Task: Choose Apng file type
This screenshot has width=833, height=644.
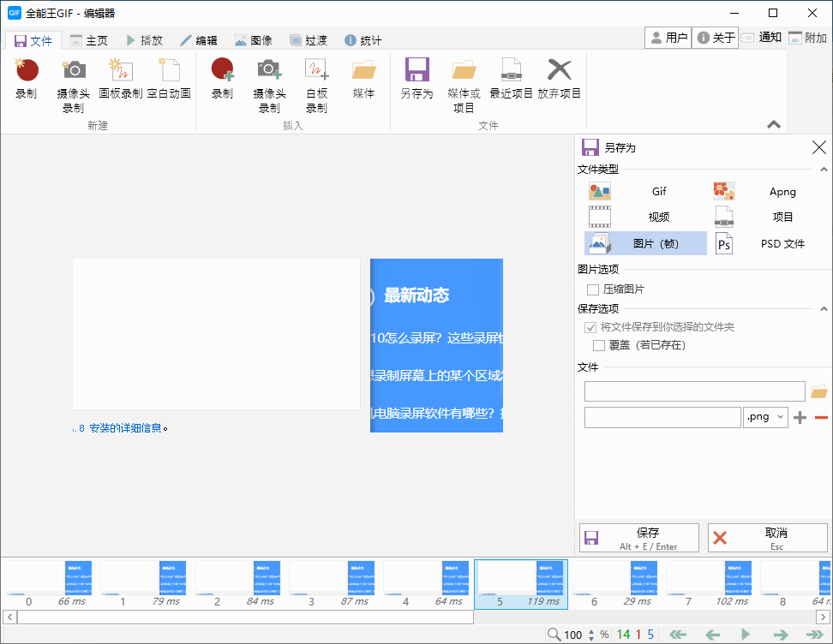Action: click(x=768, y=192)
